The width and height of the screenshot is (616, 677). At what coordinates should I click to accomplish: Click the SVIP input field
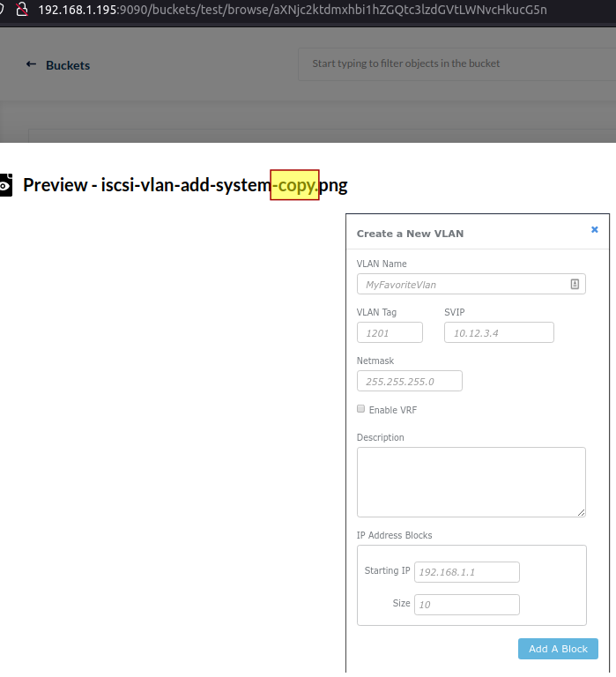tap(499, 332)
